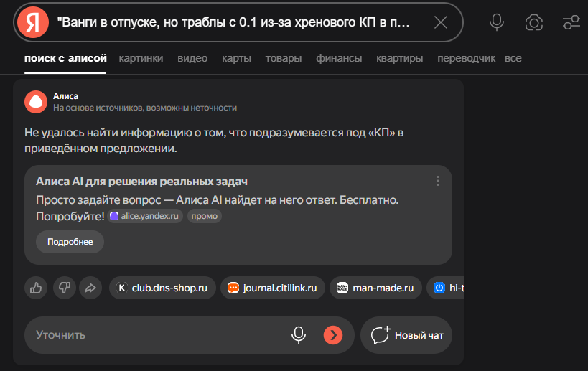Open source journal.citilink.ru
The height and width of the screenshot is (371, 588).
pos(273,288)
